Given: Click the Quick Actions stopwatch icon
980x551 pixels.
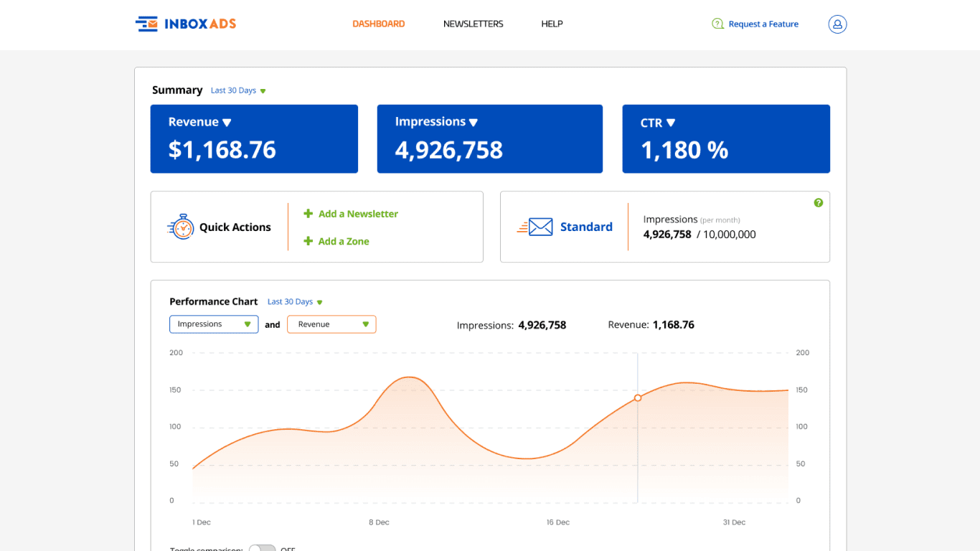Looking at the screenshot, I should pyautogui.click(x=181, y=227).
